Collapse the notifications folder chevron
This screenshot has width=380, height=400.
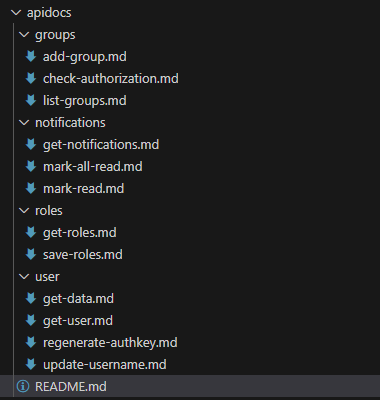(x=24, y=123)
